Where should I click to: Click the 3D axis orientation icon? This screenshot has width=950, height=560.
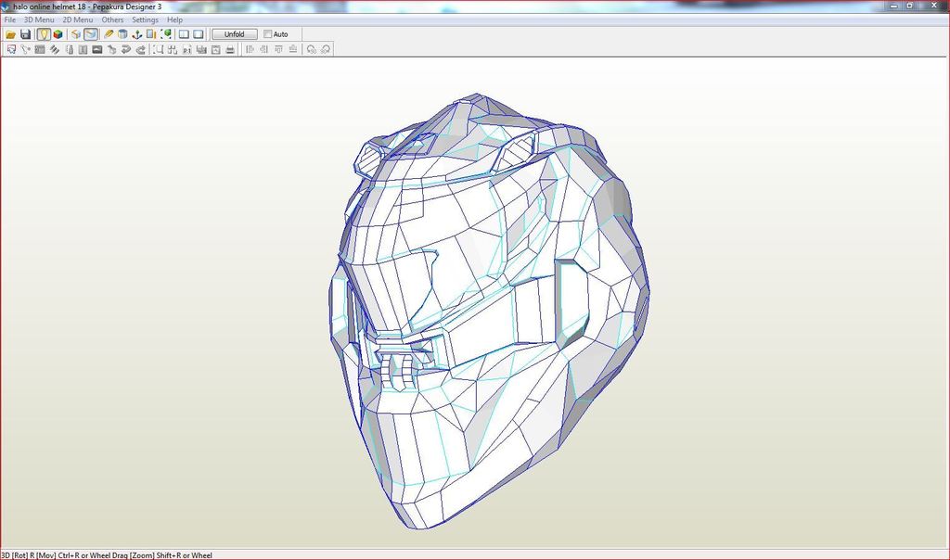click(137, 34)
